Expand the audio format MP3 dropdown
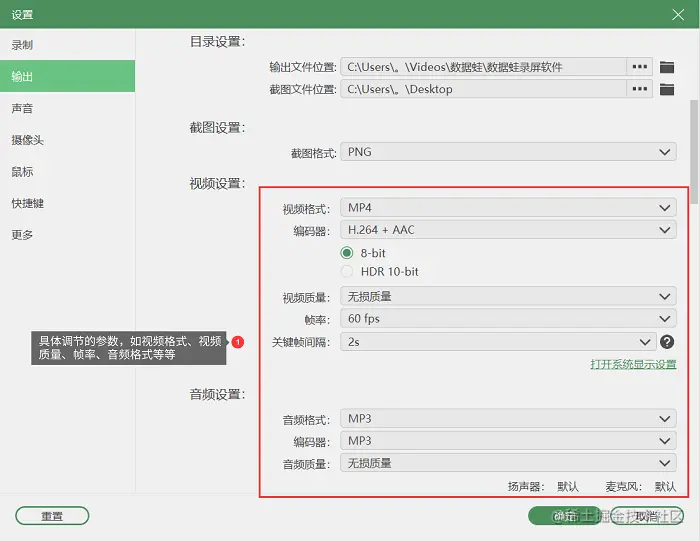 click(x=508, y=419)
